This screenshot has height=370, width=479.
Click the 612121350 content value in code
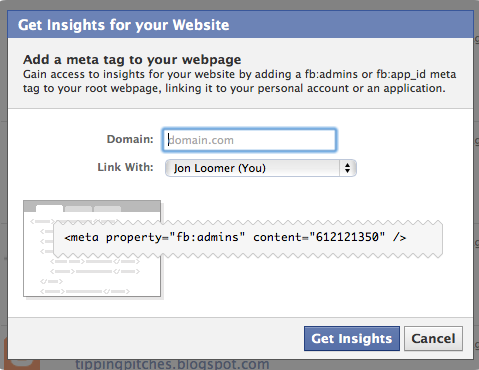coord(347,237)
